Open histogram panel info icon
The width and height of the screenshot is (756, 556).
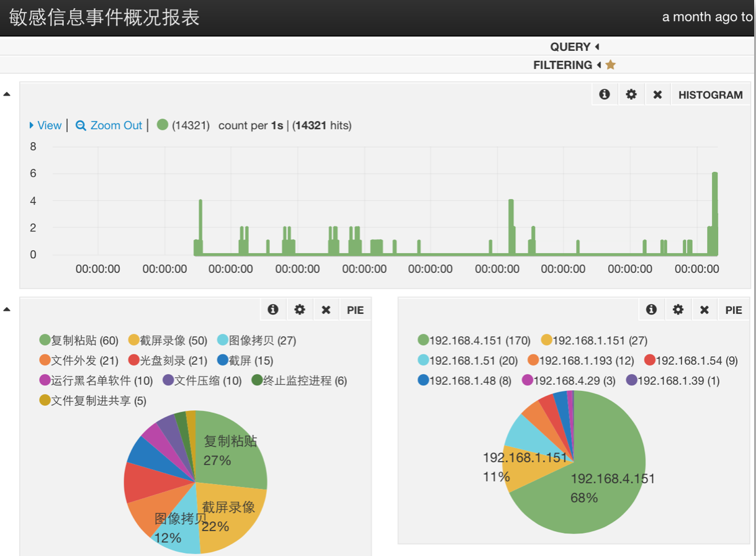pos(605,94)
